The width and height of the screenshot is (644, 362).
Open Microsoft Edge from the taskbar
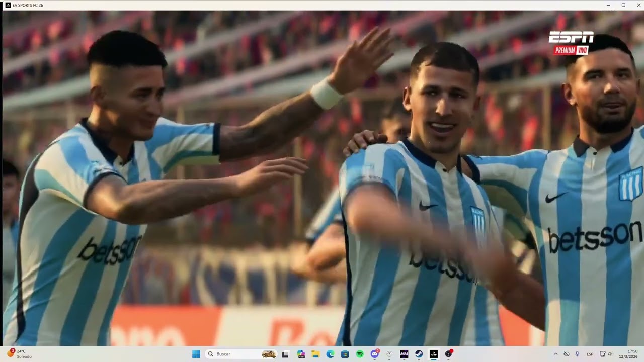330,354
